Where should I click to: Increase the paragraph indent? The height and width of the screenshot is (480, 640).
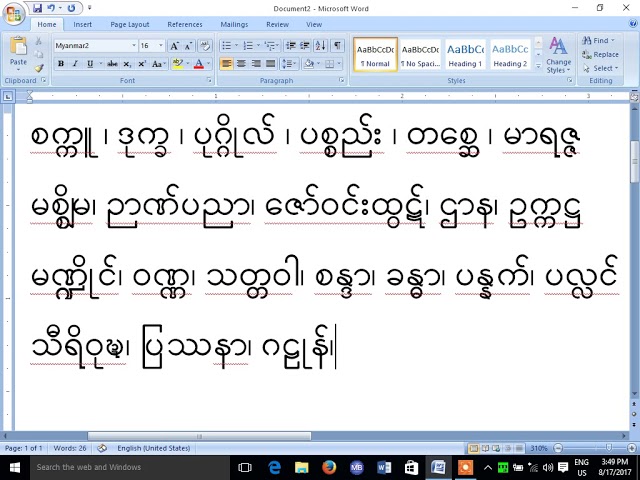305,46
